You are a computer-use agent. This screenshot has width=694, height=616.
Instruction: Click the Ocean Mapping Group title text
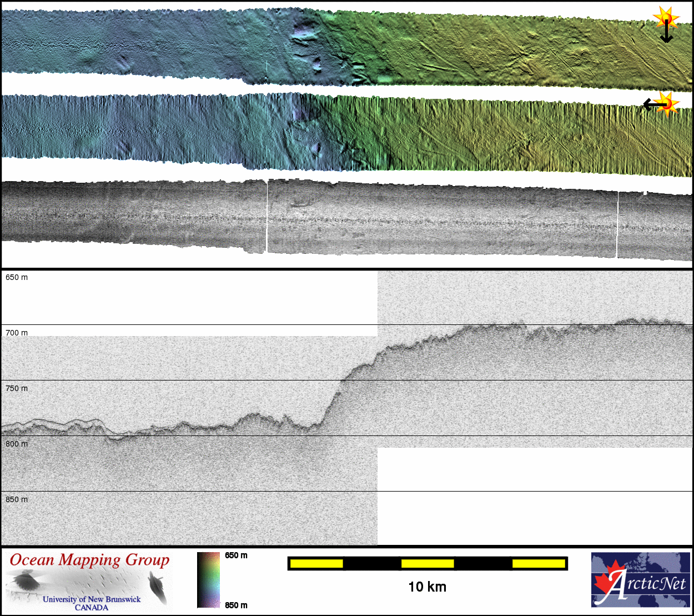tap(89, 560)
